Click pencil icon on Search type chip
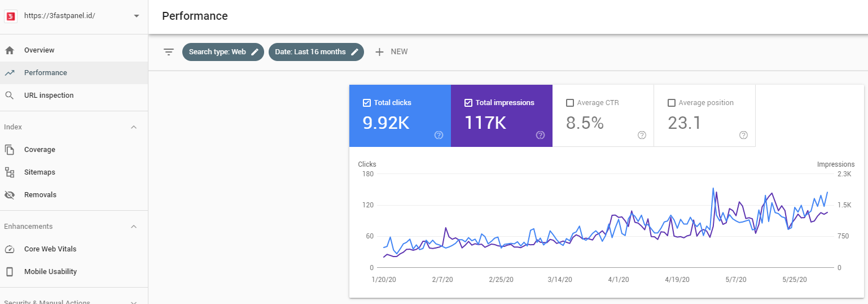Viewport: 868px width, 304px height. coord(255,52)
